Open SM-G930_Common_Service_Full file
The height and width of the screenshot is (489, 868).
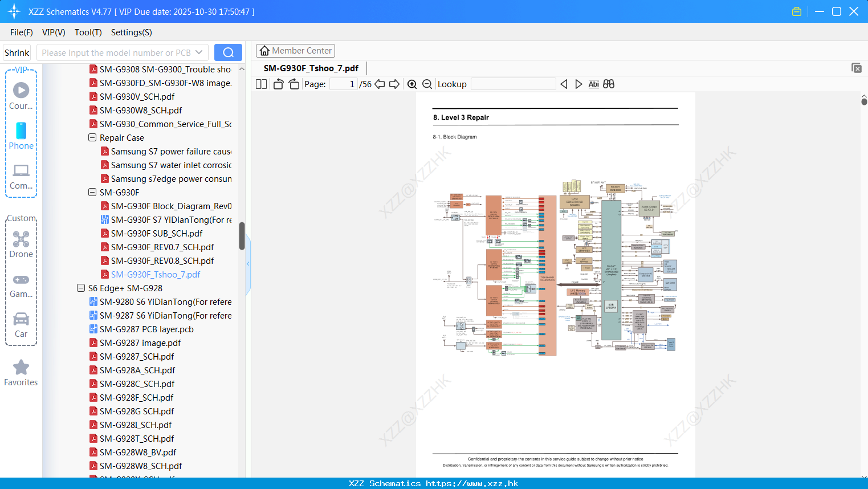click(165, 124)
